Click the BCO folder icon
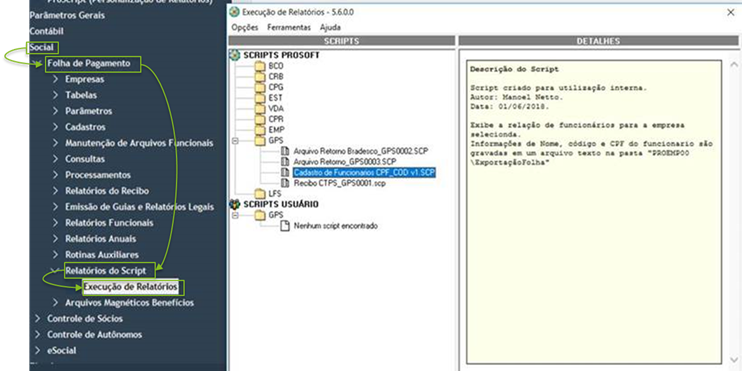The height and width of the screenshot is (371, 742). (260, 66)
